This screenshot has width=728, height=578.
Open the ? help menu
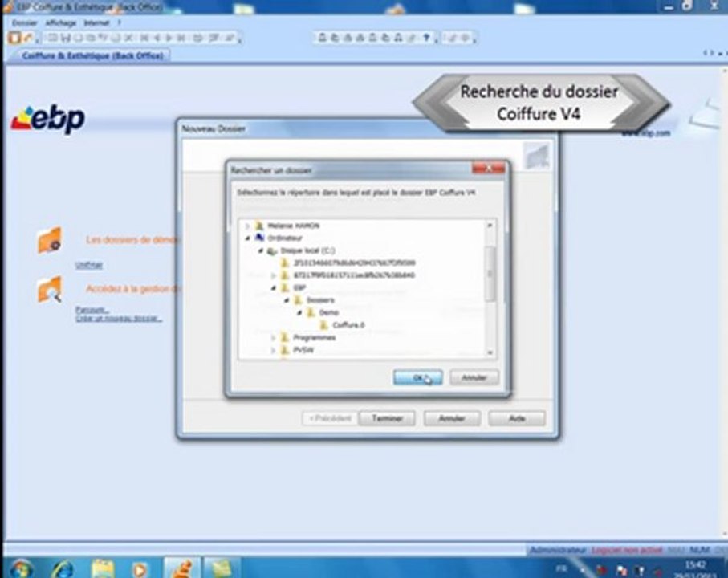(x=120, y=22)
